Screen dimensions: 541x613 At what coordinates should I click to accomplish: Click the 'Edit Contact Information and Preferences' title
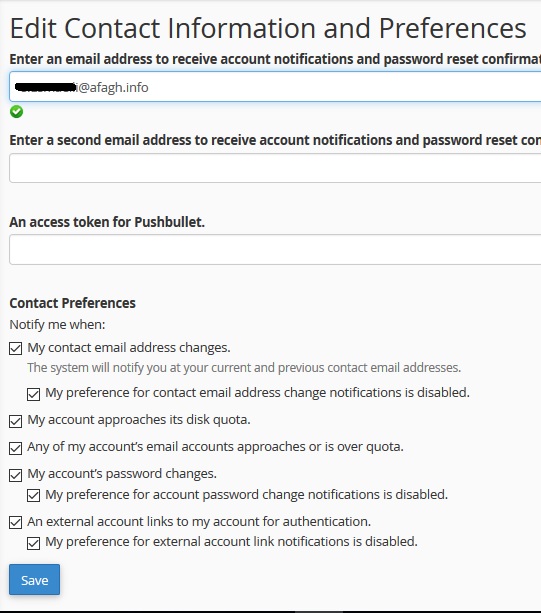coord(268,28)
